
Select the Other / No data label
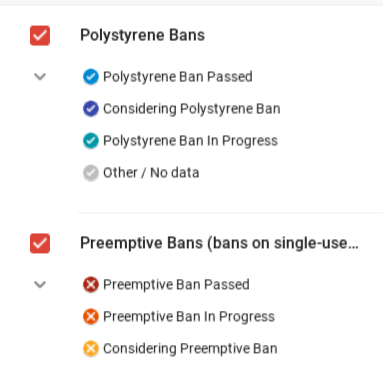coord(151,173)
